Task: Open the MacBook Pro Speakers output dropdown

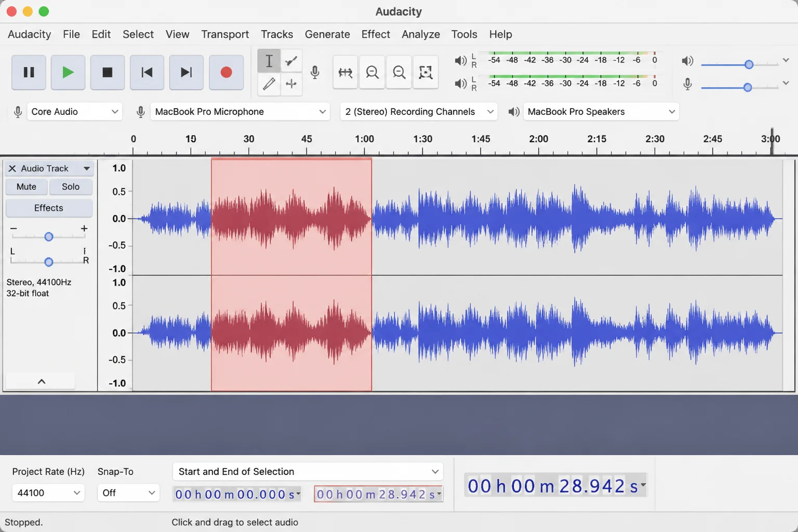Action: 601,112
